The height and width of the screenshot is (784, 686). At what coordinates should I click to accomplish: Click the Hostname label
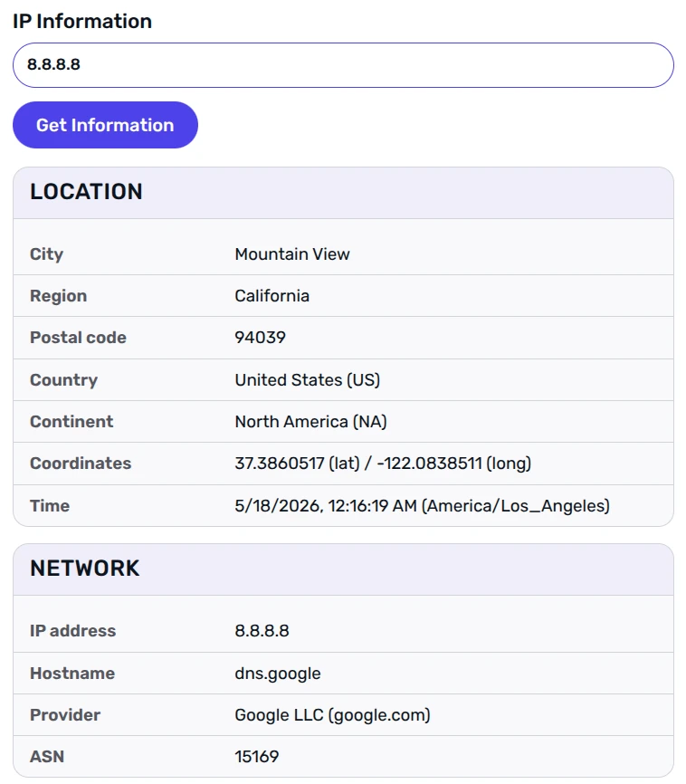(x=72, y=673)
